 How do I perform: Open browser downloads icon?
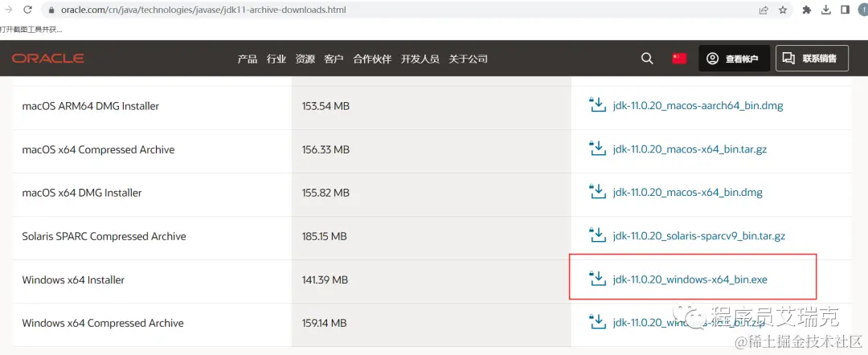point(826,10)
